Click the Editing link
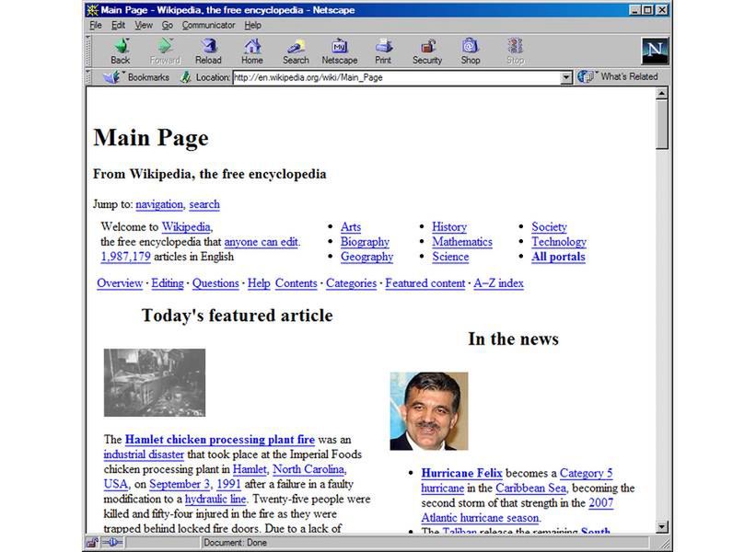756x552 pixels. 168,283
